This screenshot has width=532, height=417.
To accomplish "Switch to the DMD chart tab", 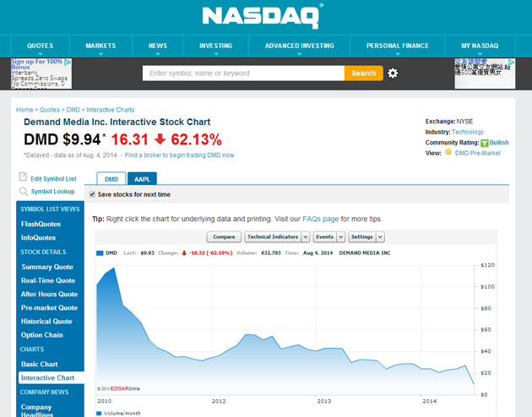I will click(x=111, y=179).
